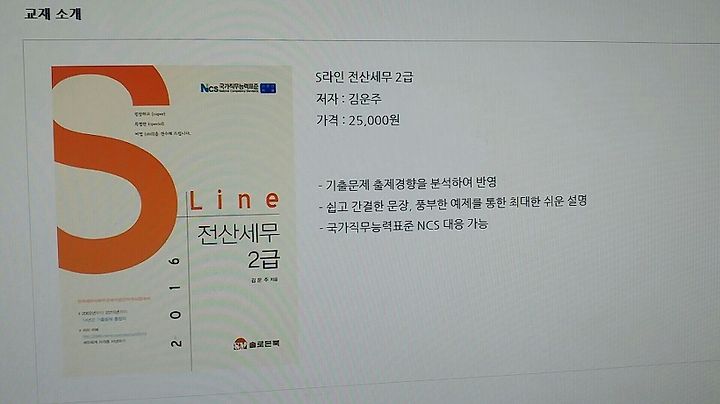Click the orange 'Line' text on cover
Screen dimensions: 720x404
pos(234,200)
